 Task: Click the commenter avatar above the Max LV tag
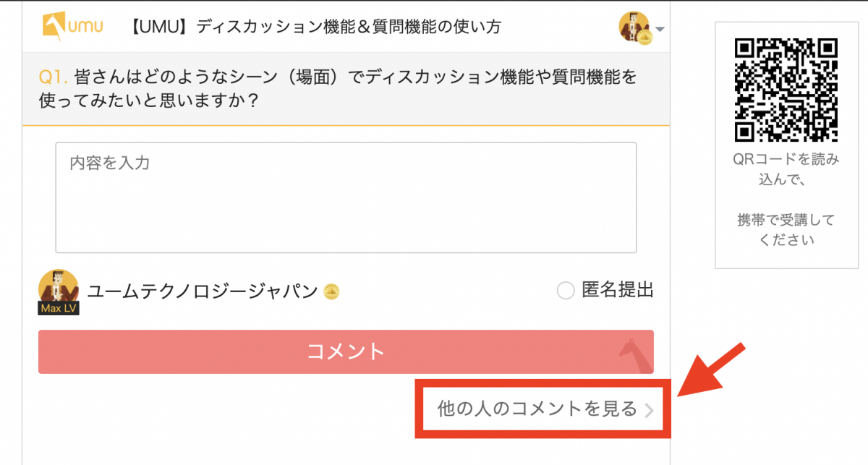click(58, 286)
